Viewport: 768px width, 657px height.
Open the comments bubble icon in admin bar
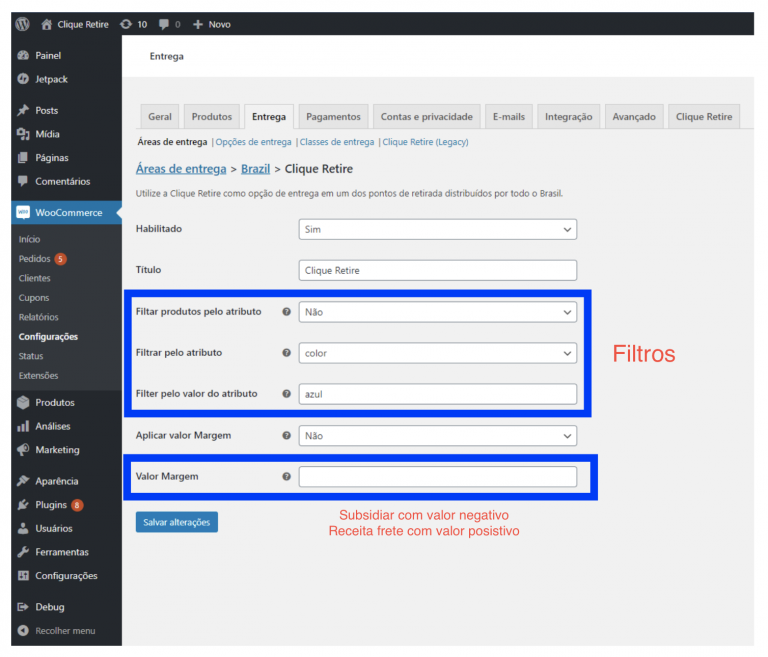165,24
